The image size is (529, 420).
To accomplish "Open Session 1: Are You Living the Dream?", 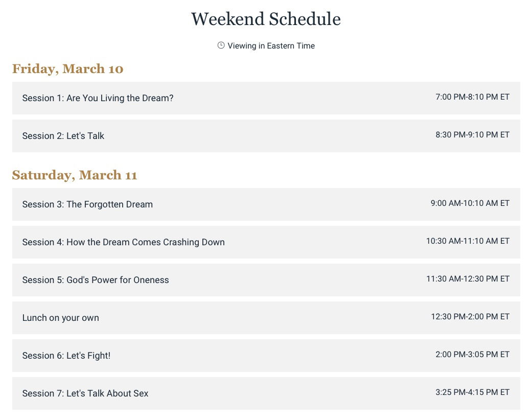I will point(266,98).
